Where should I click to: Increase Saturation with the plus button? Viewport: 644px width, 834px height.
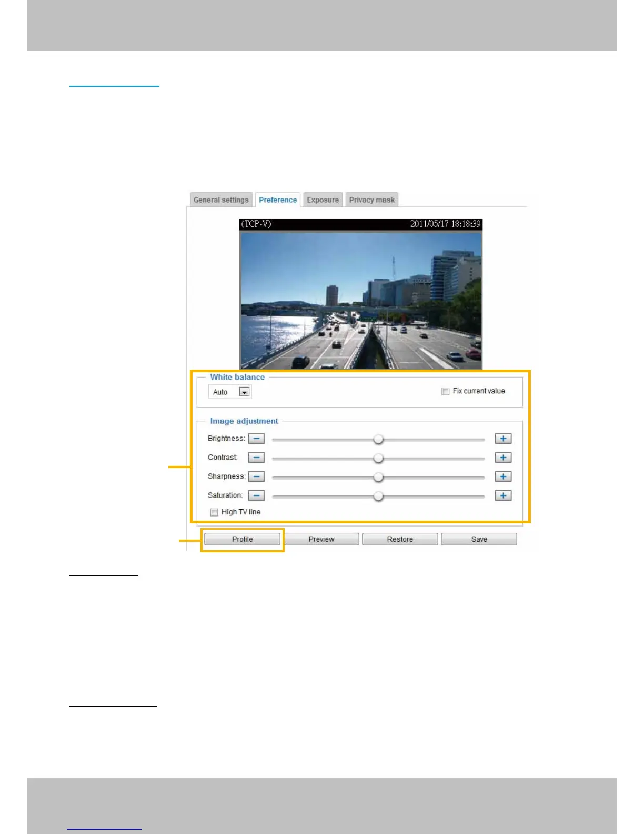click(x=503, y=495)
